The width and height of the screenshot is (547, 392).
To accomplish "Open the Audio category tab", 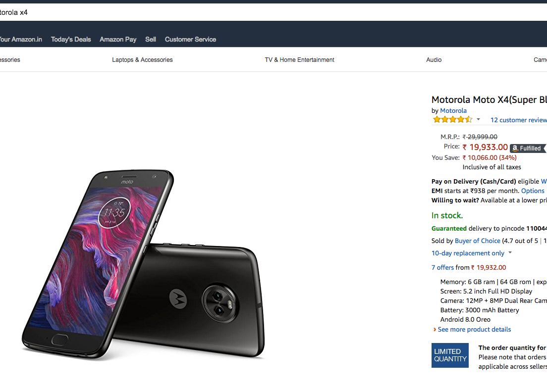I will coord(434,60).
